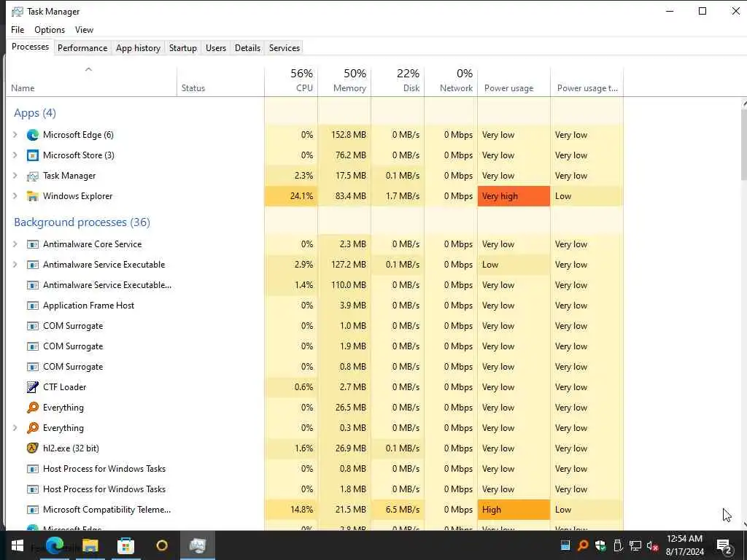Sort by the Power usage column
The width and height of the screenshot is (747, 560).
[514, 82]
